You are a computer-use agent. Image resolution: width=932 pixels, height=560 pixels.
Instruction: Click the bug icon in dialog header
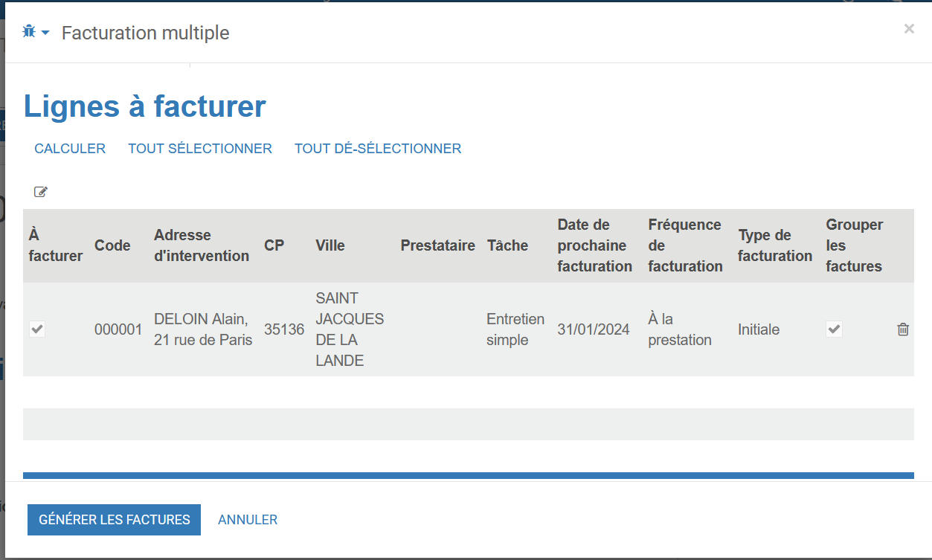tap(29, 32)
